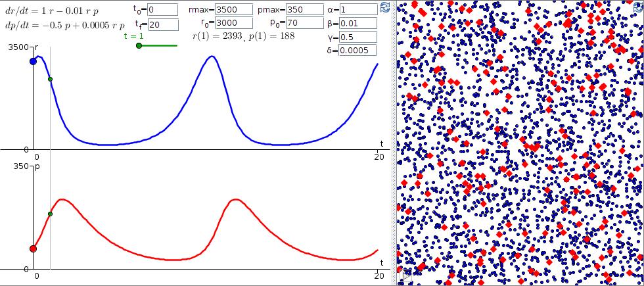Viewport: 644px width, 286px height.
Task: Click the reset construction icon
Action: point(385,8)
